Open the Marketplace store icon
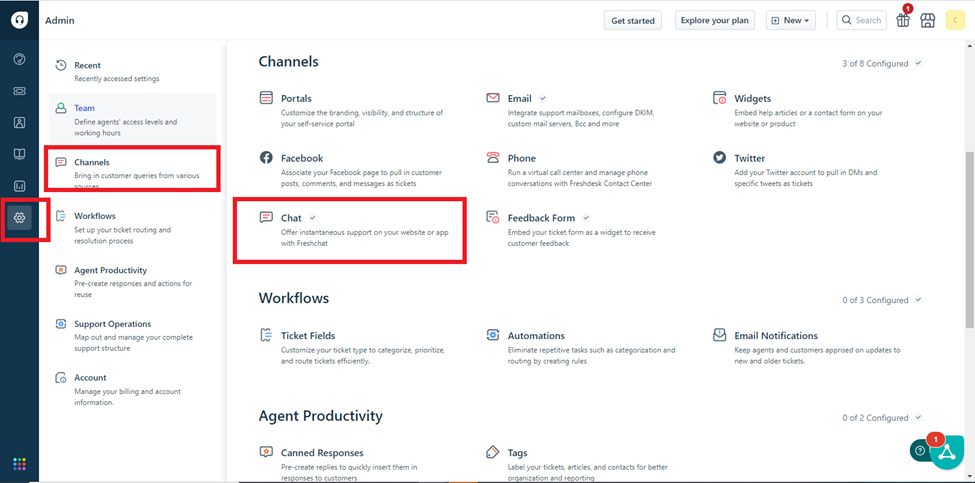This screenshot has width=975, height=483. pyautogui.click(x=928, y=21)
